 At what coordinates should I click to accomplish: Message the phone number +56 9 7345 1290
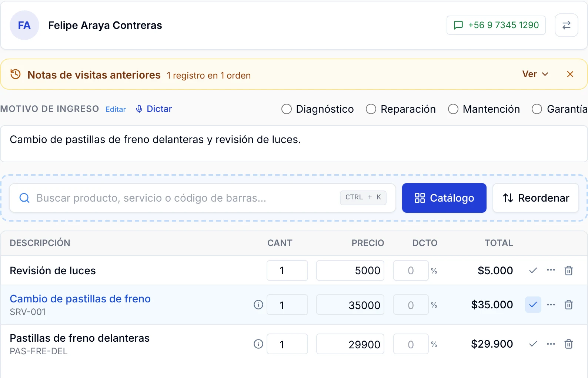496,25
